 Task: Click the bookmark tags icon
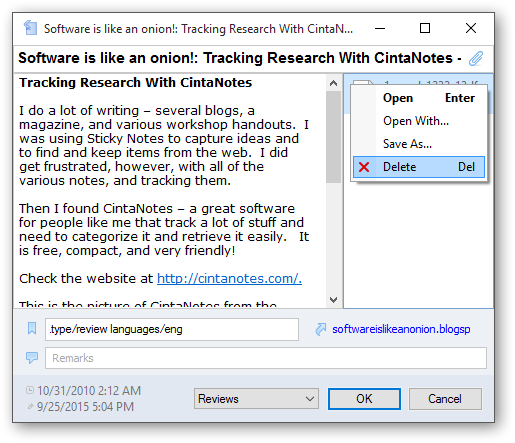point(32,328)
